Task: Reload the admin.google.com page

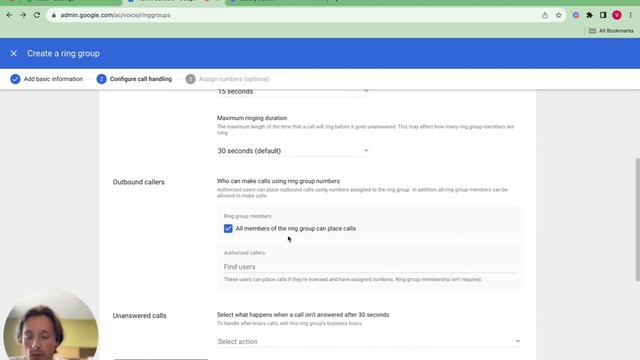Action: coord(37,15)
